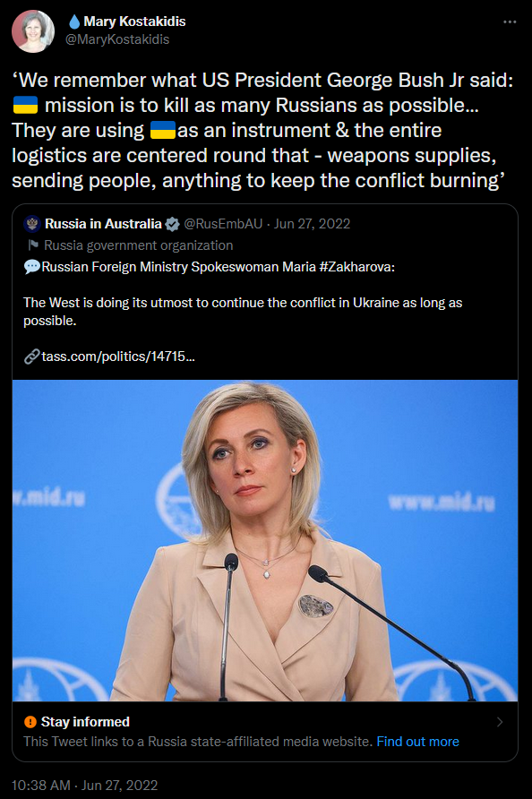
Task: Click the quoted tweet Jun 27, 2022 date
Action: 312,224
